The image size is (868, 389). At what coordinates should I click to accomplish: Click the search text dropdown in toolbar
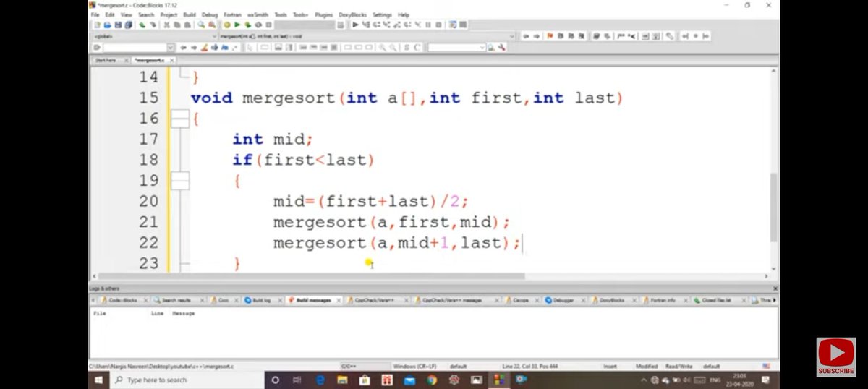[x=456, y=47]
